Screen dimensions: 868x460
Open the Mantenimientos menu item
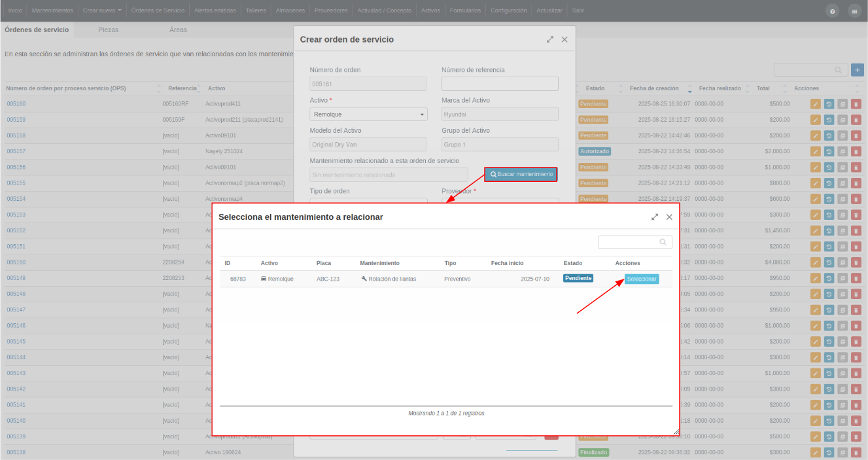click(x=52, y=10)
